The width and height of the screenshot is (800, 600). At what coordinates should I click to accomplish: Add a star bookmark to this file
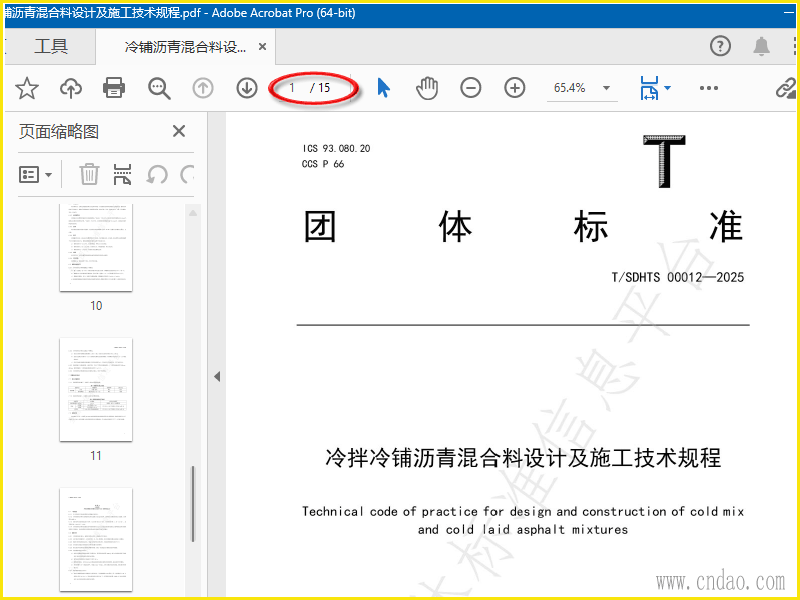coord(27,88)
